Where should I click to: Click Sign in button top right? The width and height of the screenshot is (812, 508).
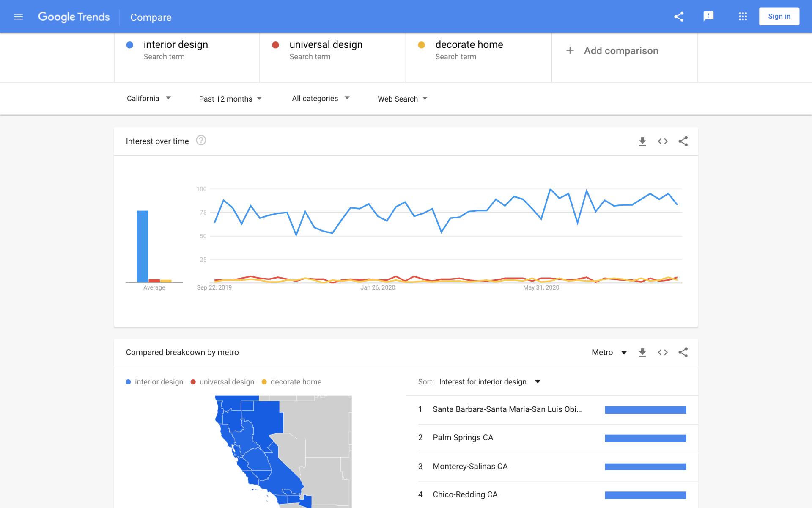[780, 16]
